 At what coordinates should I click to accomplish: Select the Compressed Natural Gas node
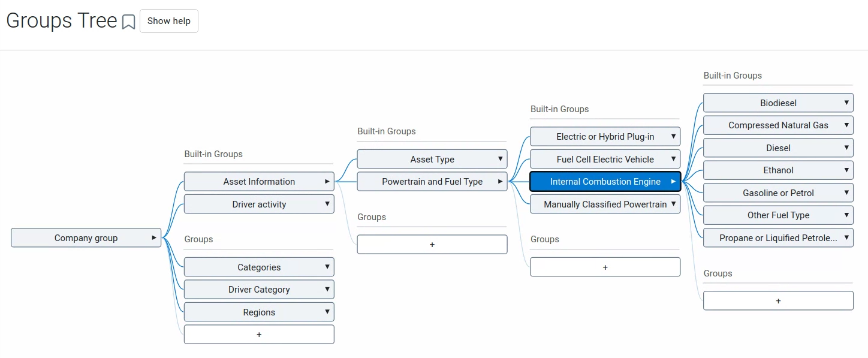coord(777,125)
